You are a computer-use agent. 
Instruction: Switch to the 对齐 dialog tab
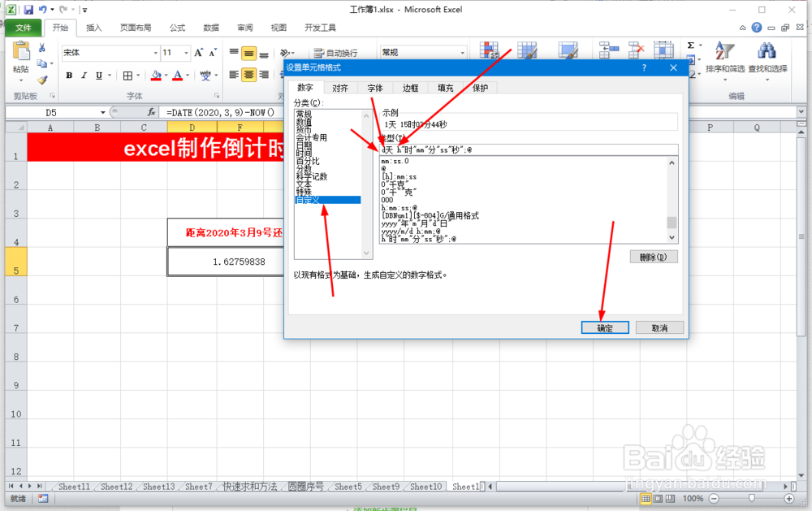(339, 88)
